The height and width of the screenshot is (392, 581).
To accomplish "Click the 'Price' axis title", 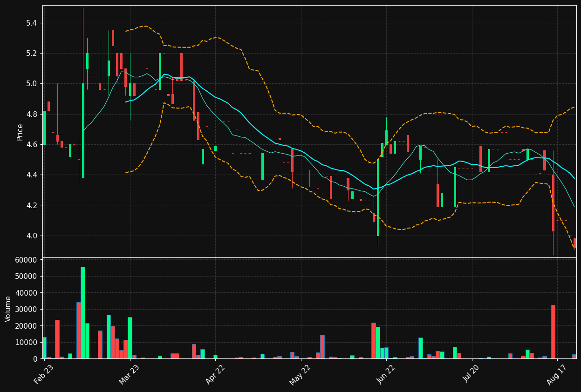I will 20,132.
